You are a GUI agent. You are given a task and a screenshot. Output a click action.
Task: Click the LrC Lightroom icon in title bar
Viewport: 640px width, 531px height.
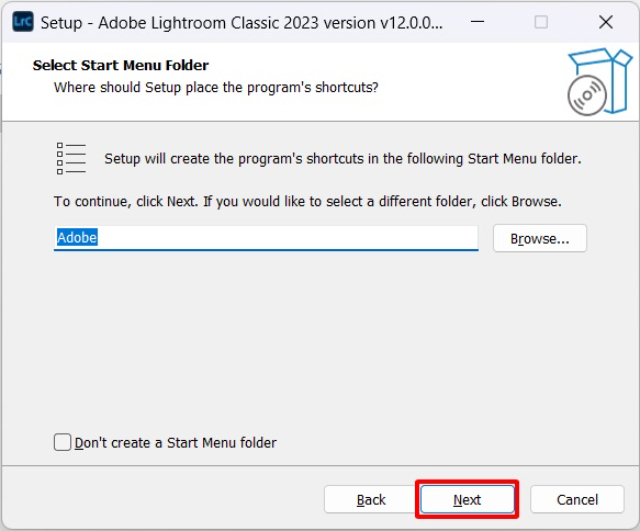coord(18,21)
